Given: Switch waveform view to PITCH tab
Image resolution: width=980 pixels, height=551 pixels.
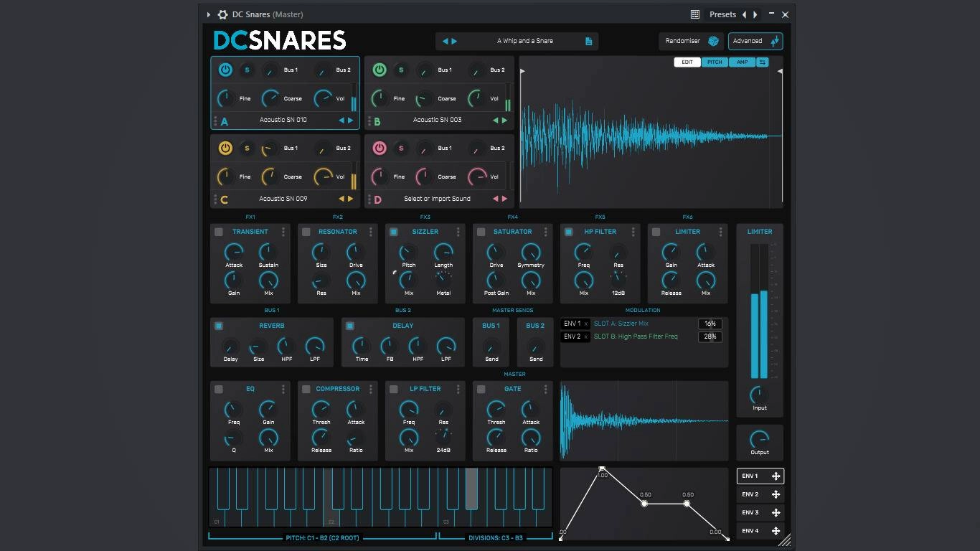Looking at the screenshot, I should (x=715, y=62).
